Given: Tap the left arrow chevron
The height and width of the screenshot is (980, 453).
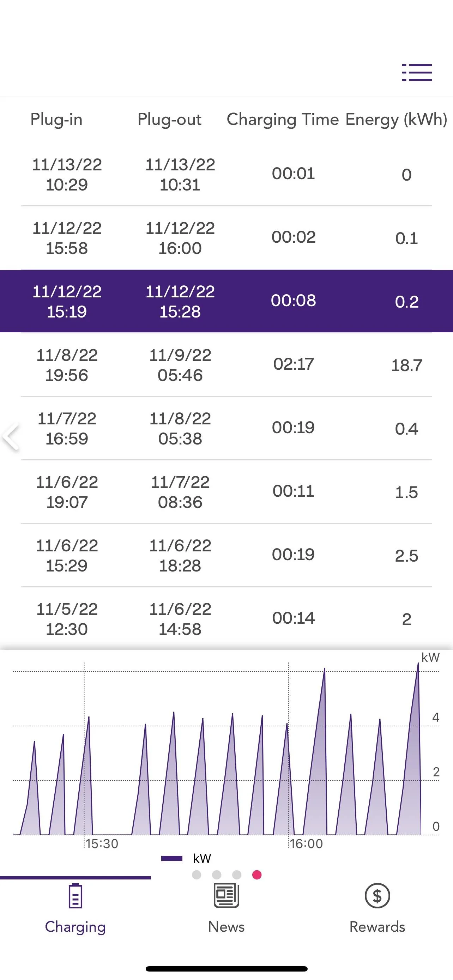Looking at the screenshot, I should click(11, 436).
